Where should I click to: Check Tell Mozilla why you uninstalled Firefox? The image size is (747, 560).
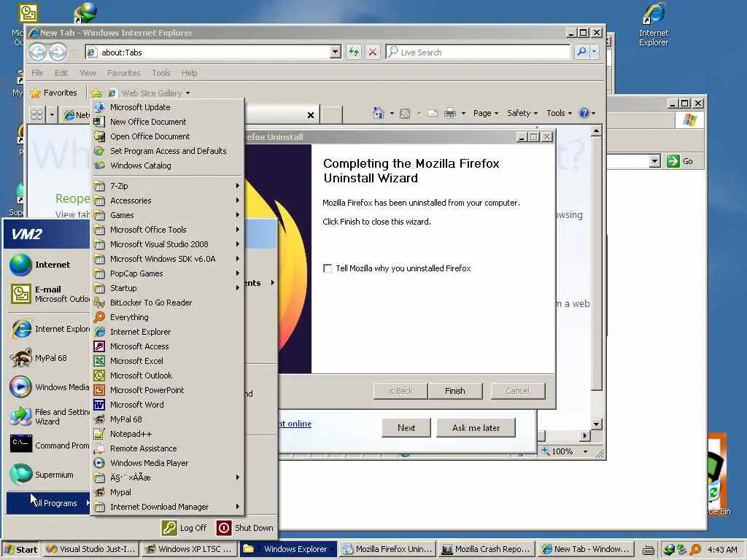pyautogui.click(x=328, y=268)
